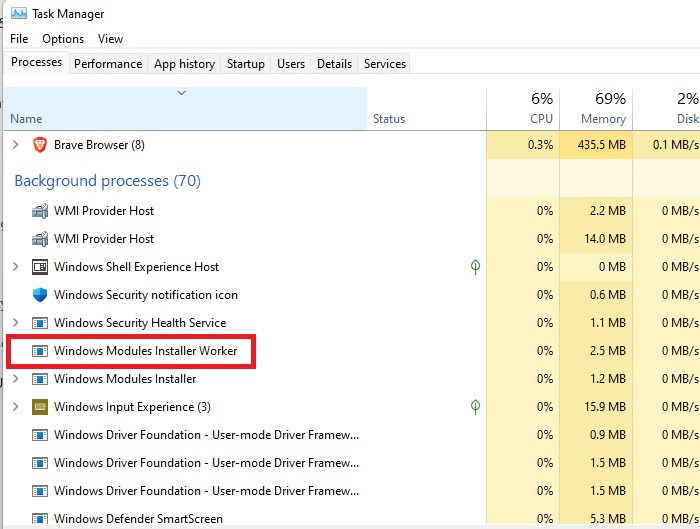This screenshot has height=529, width=700.
Task: Click icon of WMI Provider Host using 14.0 MB
Action: click(40, 239)
